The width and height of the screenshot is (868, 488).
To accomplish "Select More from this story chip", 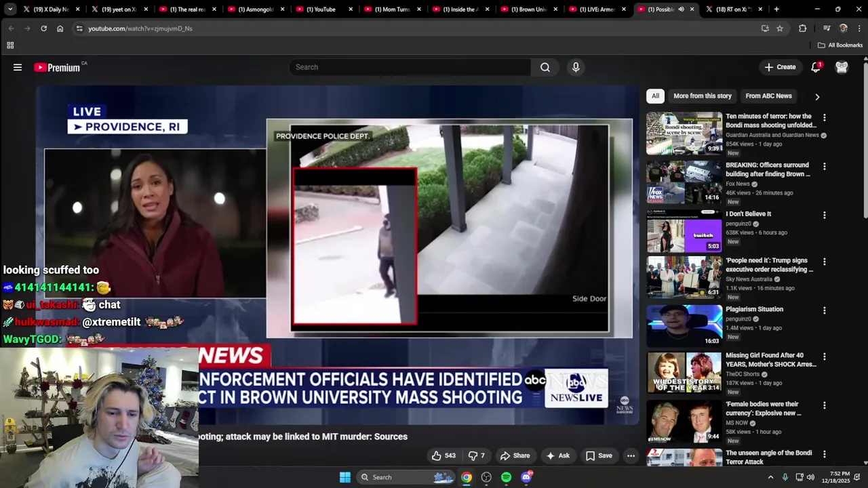I will point(703,96).
